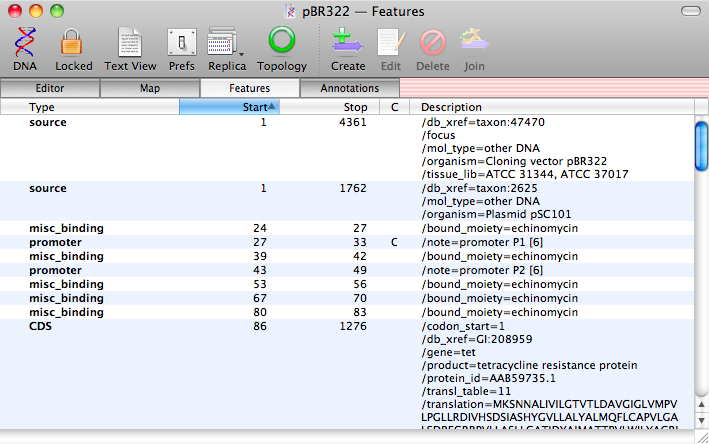Click the C complement marker for promoter P1
Image resolution: width=709 pixels, height=444 pixels.
[x=394, y=242]
